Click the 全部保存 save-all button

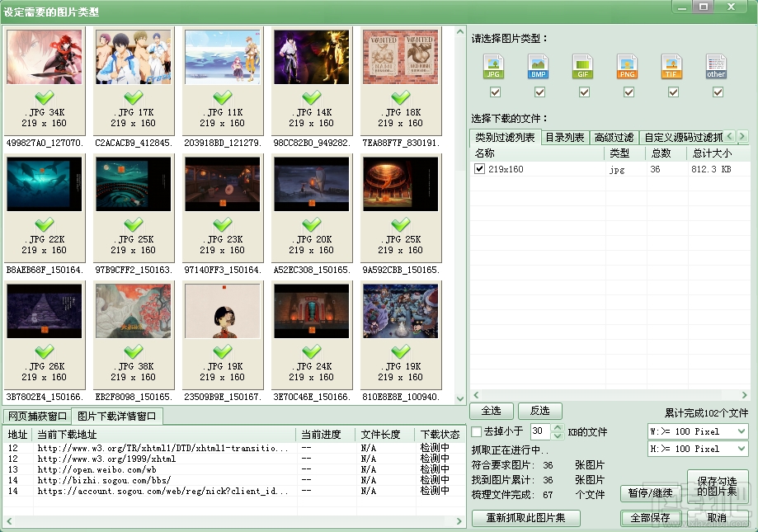[x=651, y=518]
